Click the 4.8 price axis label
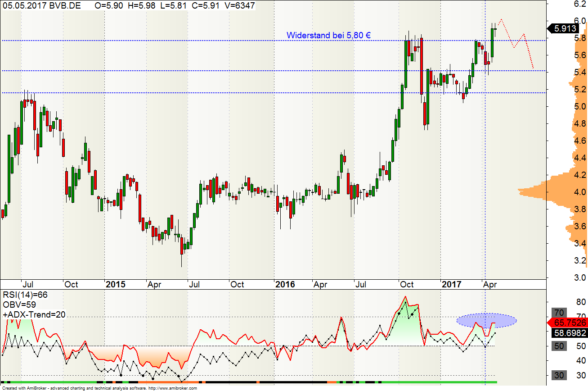 [x=580, y=123]
